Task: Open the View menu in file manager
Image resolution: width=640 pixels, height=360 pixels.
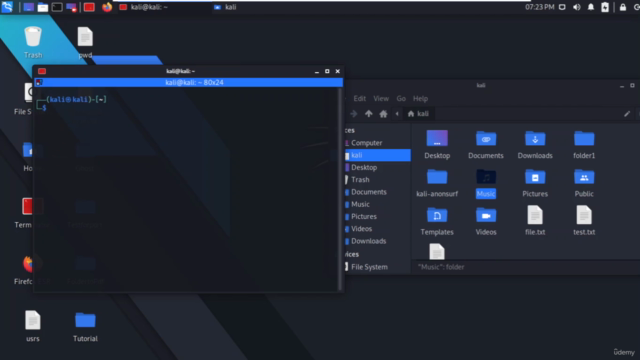Action: (381, 98)
